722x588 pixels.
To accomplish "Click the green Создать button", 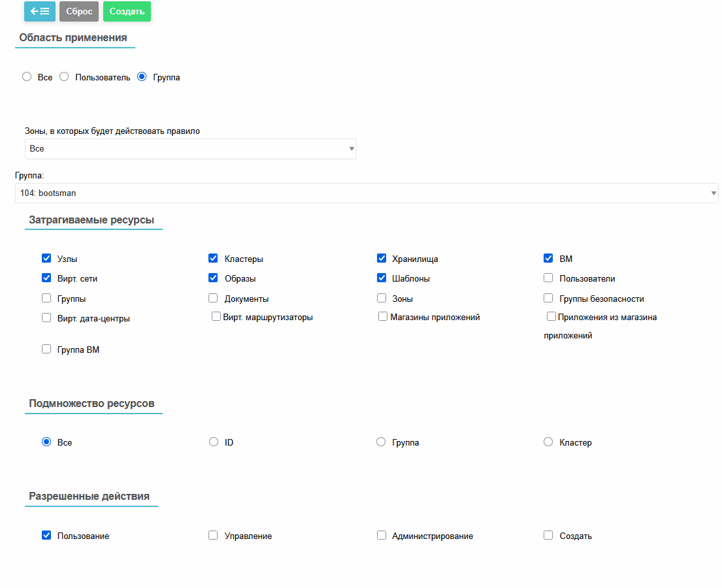I will pos(127,12).
